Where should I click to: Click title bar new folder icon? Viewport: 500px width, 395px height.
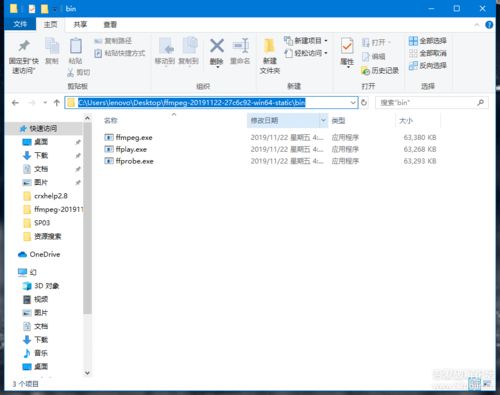(x=44, y=9)
